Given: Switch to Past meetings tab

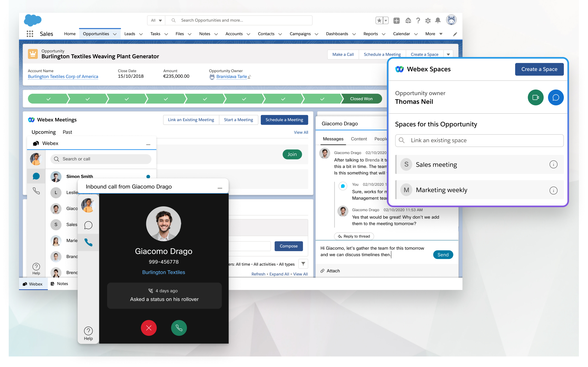Looking at the screenshot, I should click(67, 132).
